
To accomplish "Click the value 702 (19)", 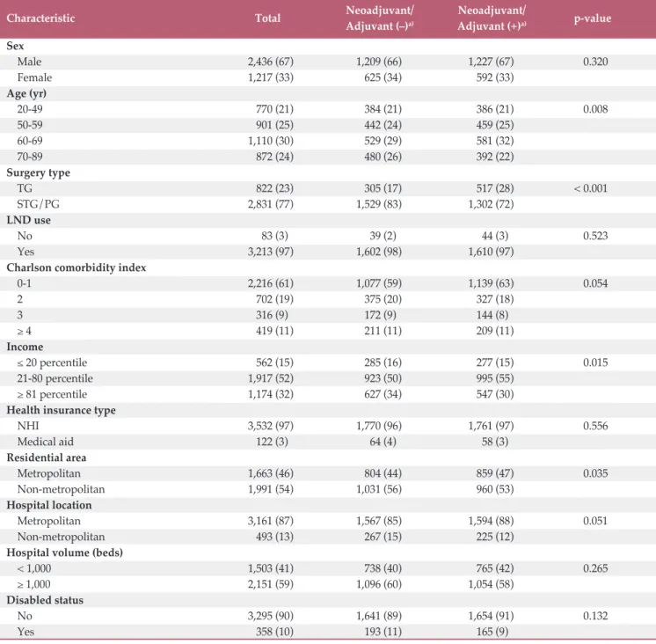I will pos(274,299).
